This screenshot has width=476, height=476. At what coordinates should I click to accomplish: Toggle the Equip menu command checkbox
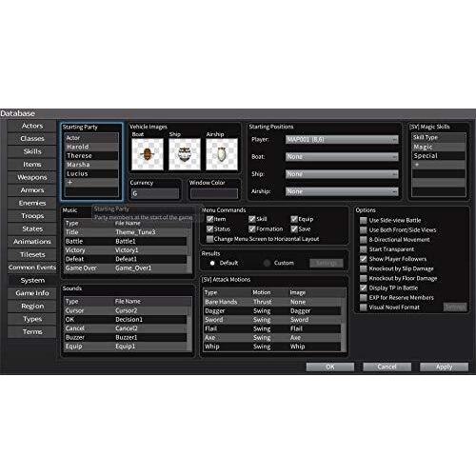[294, 219]
